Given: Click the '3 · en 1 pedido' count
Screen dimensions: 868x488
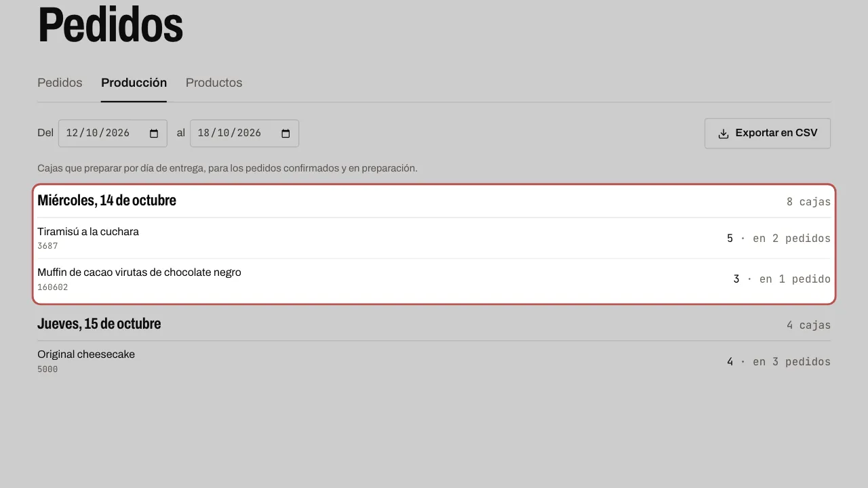Looking at the screenshot, I should (782, 279).
